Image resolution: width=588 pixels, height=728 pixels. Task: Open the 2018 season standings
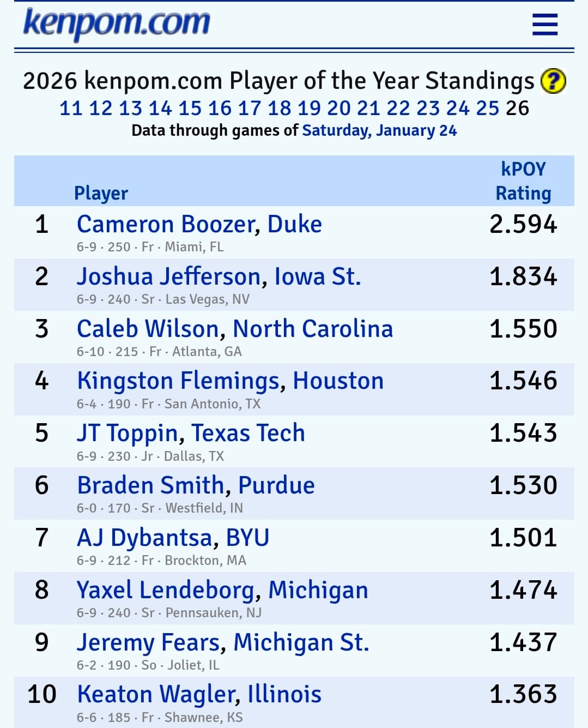coord(279,108)
